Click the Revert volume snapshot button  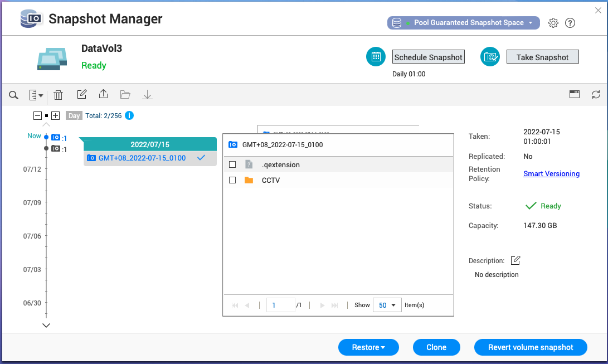pyautogui.click(x=531, y=347)
